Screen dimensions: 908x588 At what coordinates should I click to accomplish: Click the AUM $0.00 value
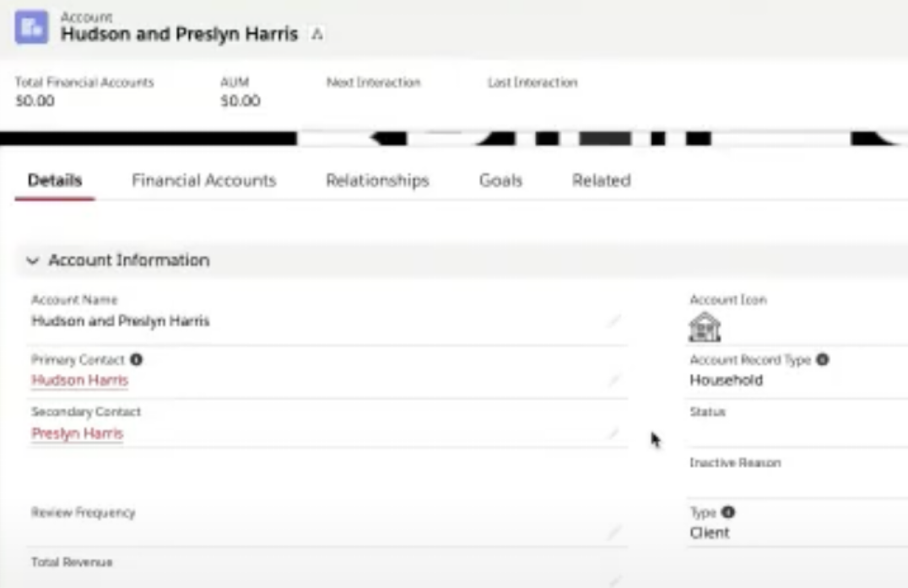pyautogui.click(x=240, y=101)
